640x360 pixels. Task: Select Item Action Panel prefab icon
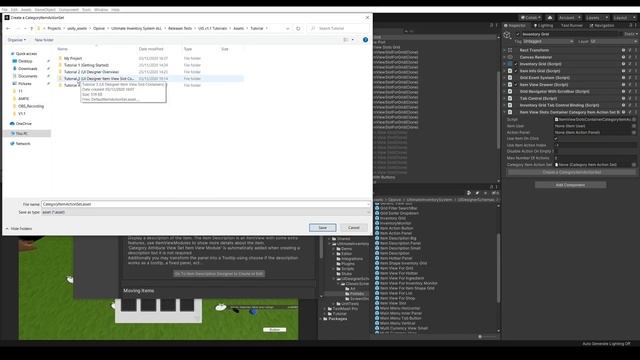377,233
